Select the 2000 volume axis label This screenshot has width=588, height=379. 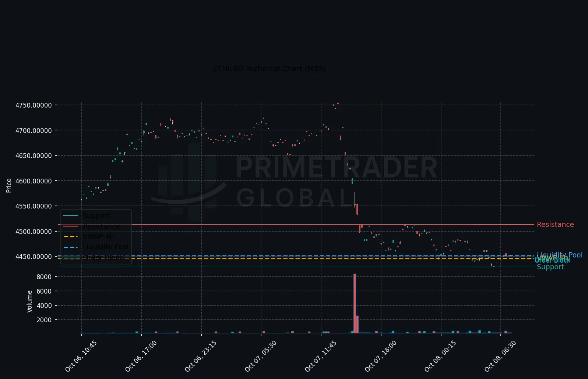pos(44,320)
